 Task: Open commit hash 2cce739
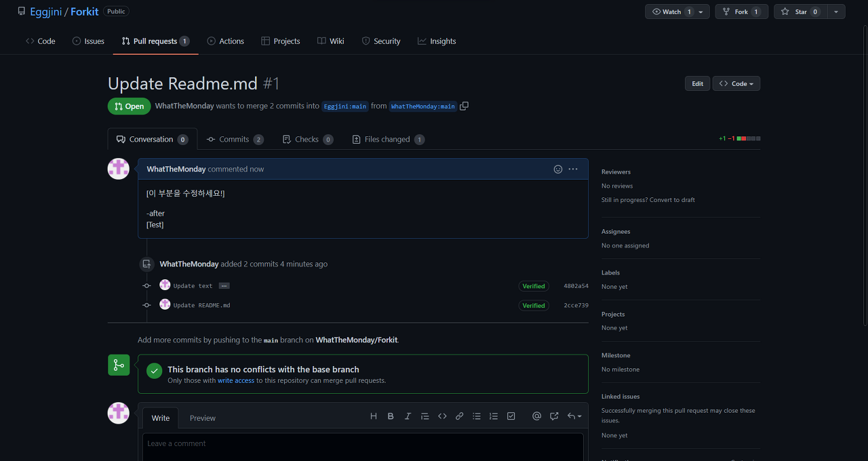pos(576,306)
